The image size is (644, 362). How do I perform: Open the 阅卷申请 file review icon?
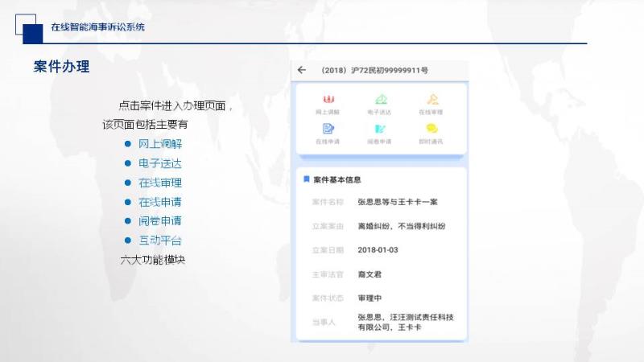(380, 129)
